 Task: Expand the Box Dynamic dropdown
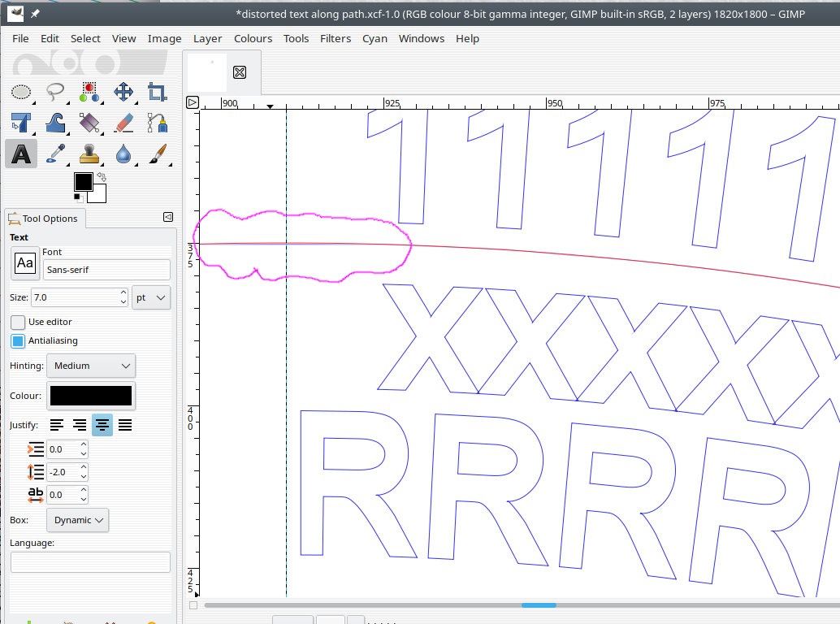[78, 520]
